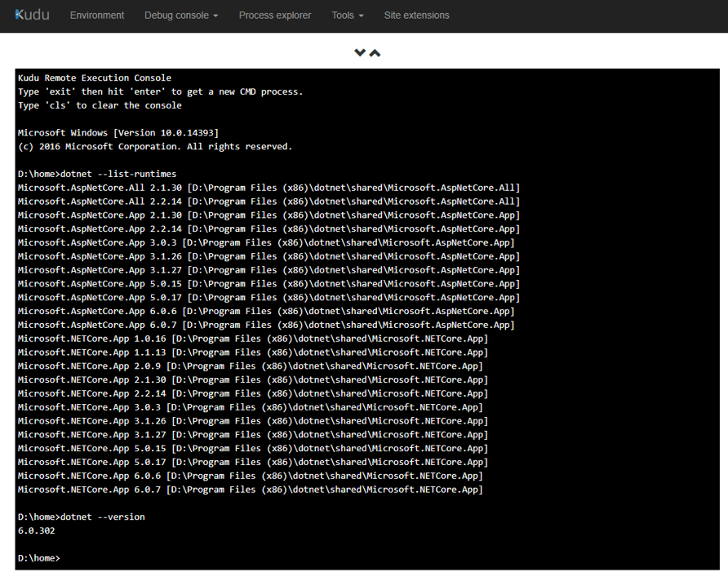Screen dimensions: 728x581
Task: Click the Microsoft.NETCore.App 1.0.16 line
Action: pos(253,339)
